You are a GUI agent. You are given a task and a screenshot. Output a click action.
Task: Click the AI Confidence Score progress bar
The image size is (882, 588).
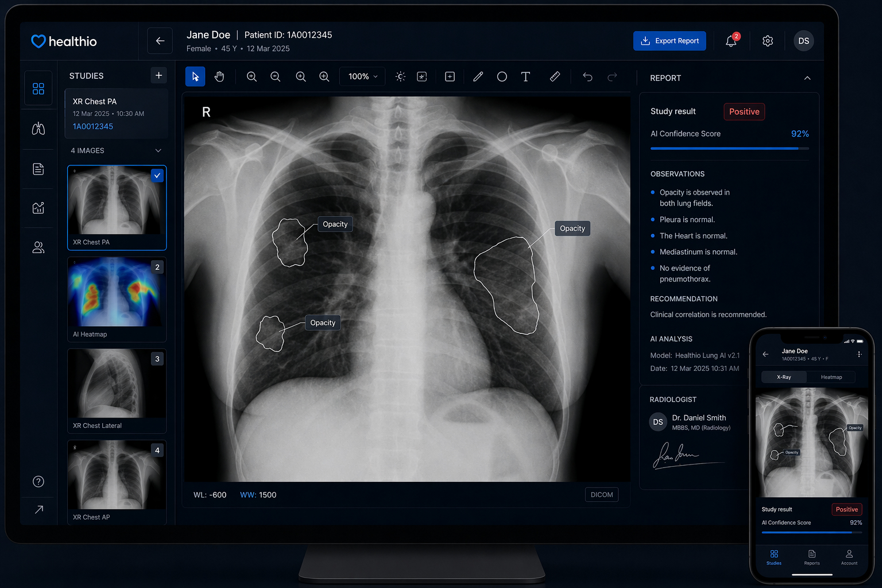point(729,148)
